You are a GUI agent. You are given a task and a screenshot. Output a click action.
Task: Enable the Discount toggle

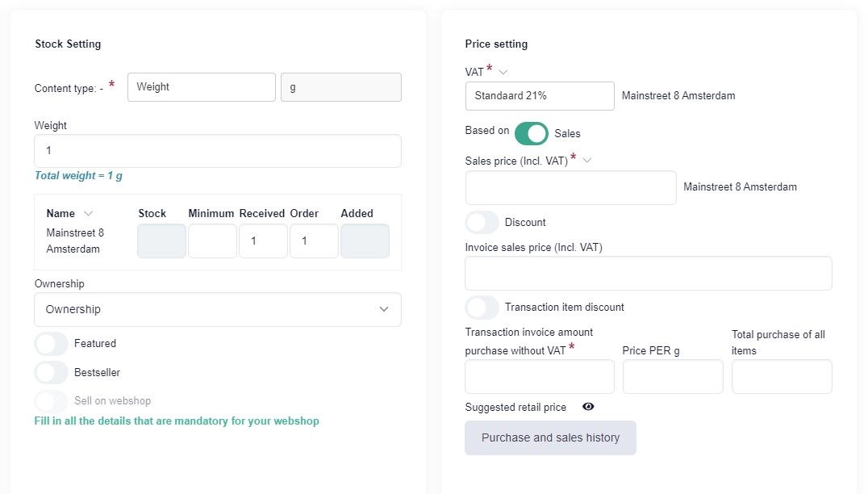pyautogui.click(x=482, y=222)
